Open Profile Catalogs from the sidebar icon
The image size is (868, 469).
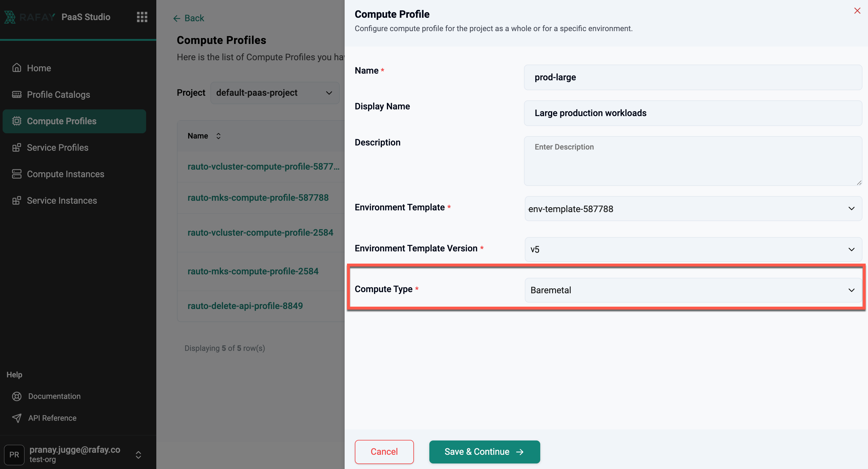click(x=17, y=95)
